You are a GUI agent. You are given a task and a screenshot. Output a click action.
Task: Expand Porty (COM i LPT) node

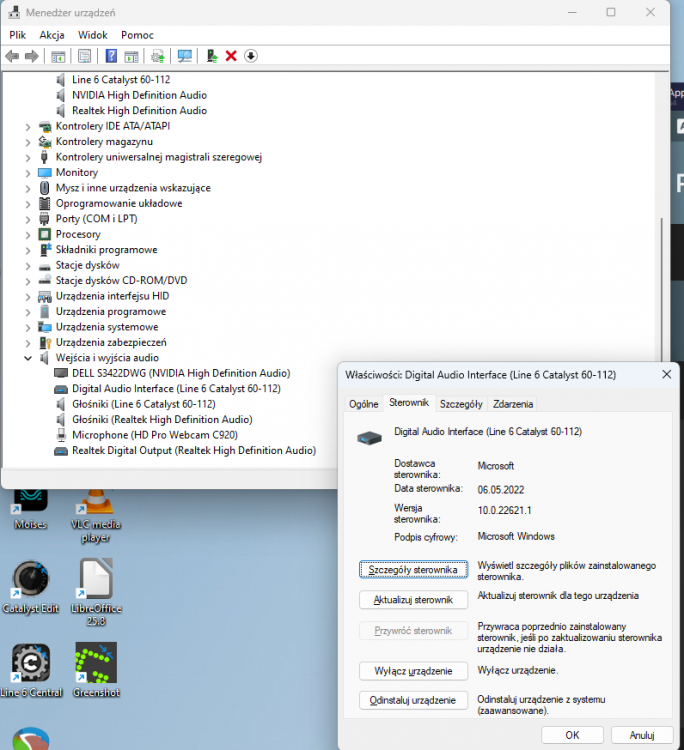point(28,218)
